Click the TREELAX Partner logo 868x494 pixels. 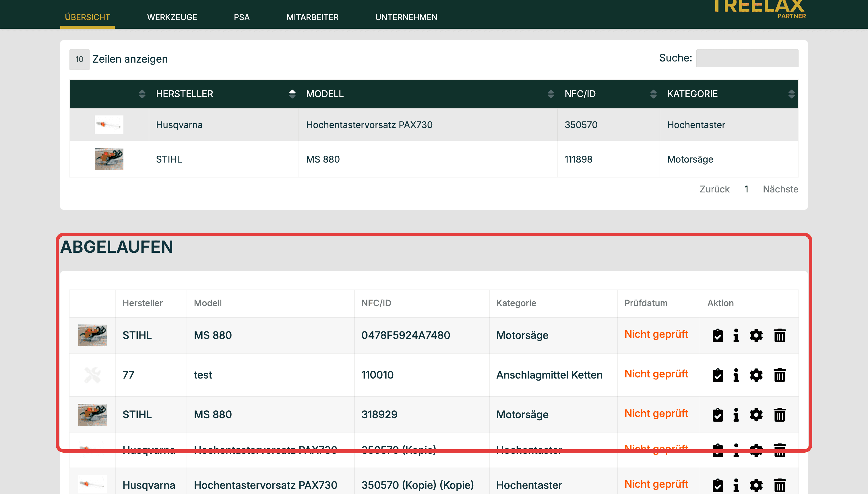[759, 9]
